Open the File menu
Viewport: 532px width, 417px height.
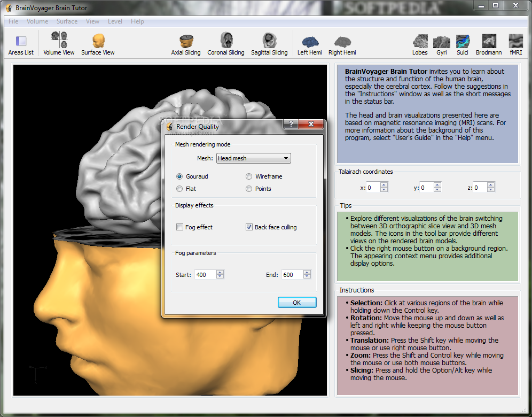[x=13, y=21]
